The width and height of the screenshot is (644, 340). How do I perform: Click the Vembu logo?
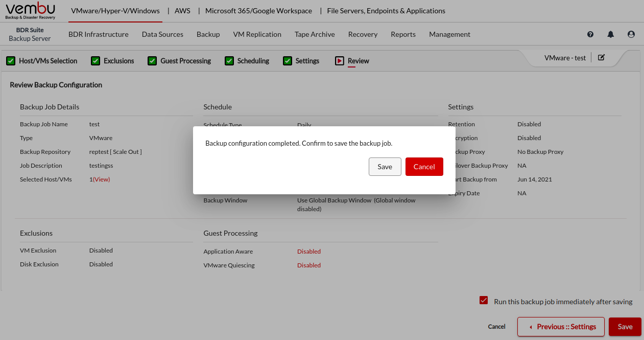[31, 11]
